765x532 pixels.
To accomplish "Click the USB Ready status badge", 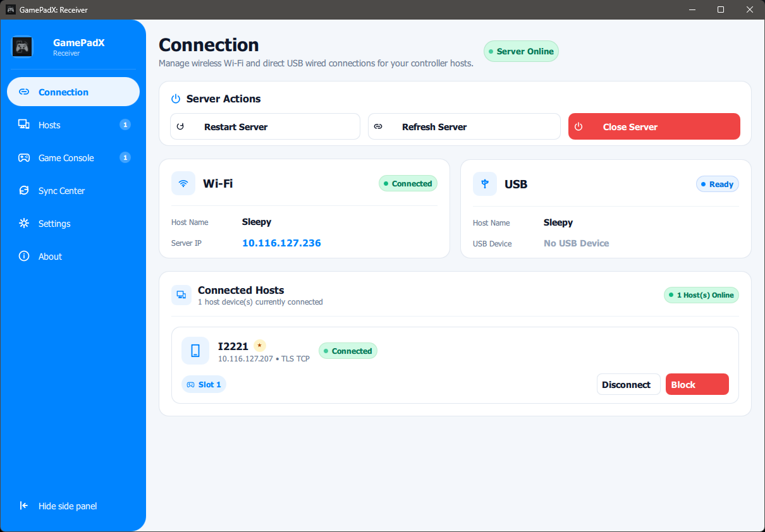I will click(718, 184).
